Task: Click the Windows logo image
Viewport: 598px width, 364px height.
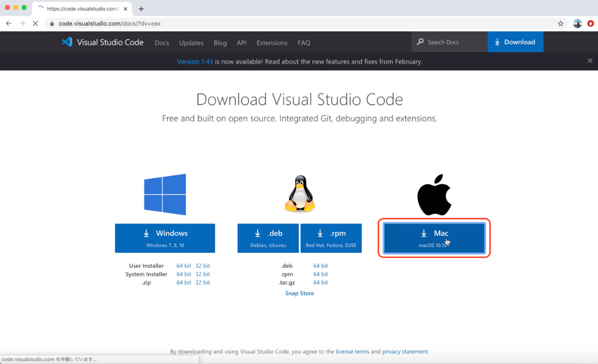Action: click(x=165, y=194)
